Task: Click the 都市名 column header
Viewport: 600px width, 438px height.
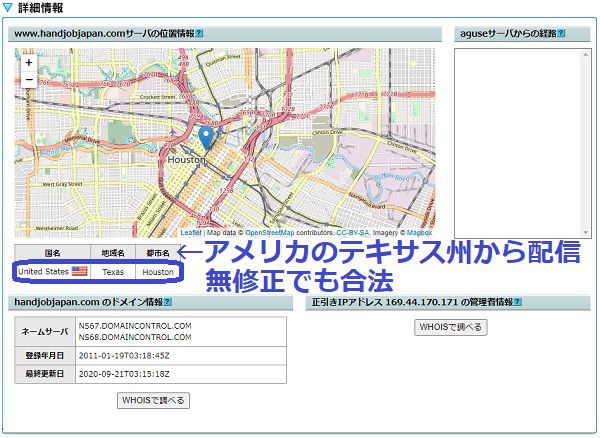Action: pyautogui.click(x=158, y=253)
